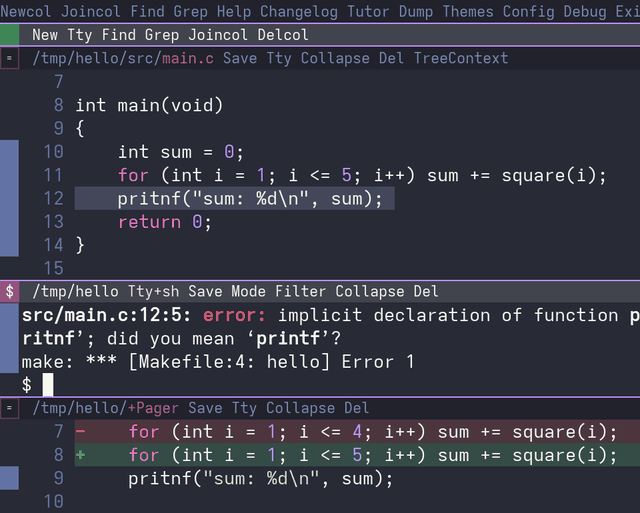Screen dimensions: 640x513
Task: Click Del in the main.c tag
Action: tap(391, 58)
